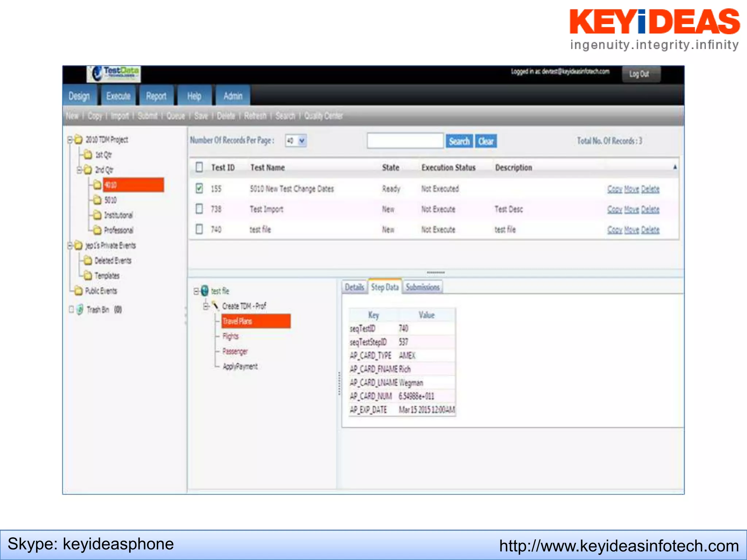The width and height of the screenshot is (747, 560).
Task: Collapse the Create TDM - Prof node
Action: tap(206, 306)
